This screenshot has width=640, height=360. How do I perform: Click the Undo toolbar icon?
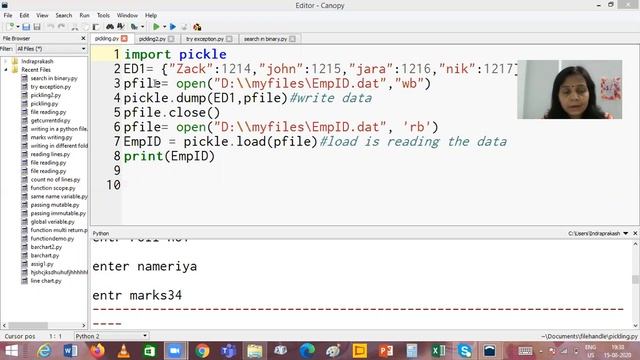(51, 27)
